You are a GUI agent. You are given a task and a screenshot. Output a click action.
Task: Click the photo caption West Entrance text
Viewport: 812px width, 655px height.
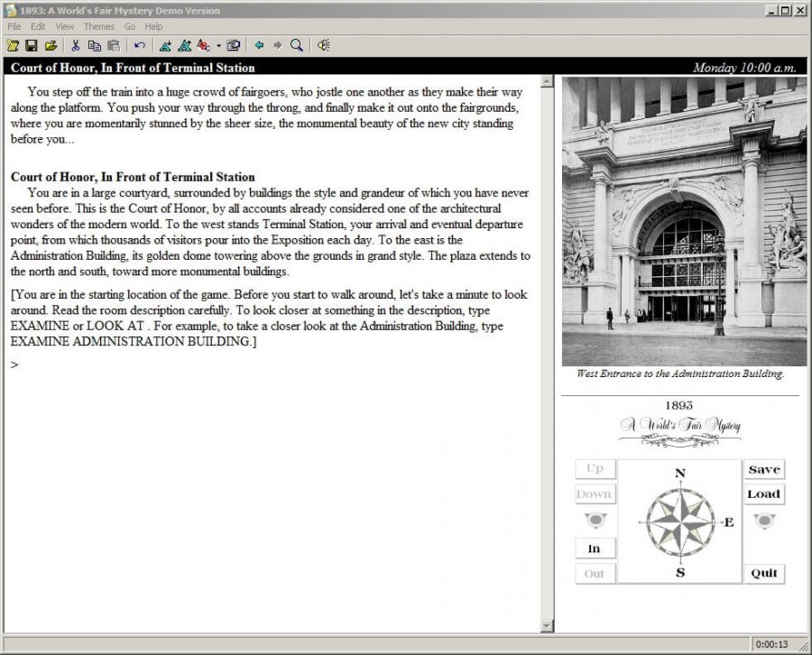click(x=680, y=374)
